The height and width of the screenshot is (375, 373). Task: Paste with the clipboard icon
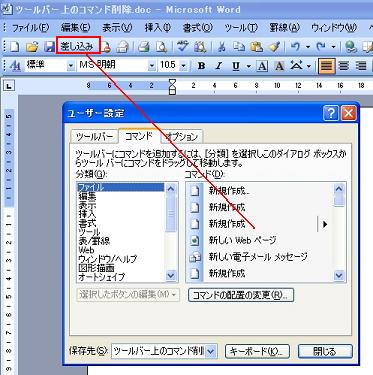click(x=256, y=47)
